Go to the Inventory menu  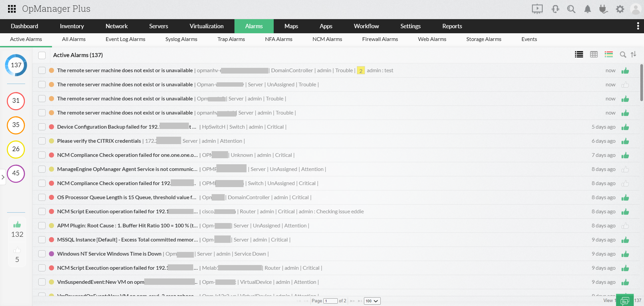[72, 26]
